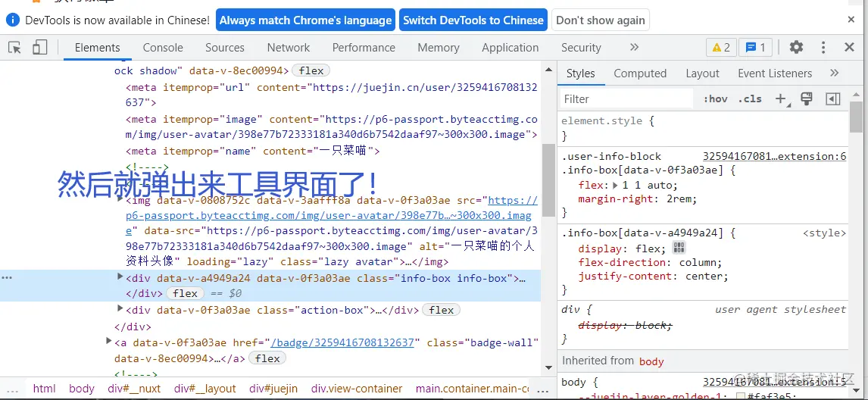Screen dimensions: 868x400
Task: Click the justify-content: center declaration
Action: 653,276
